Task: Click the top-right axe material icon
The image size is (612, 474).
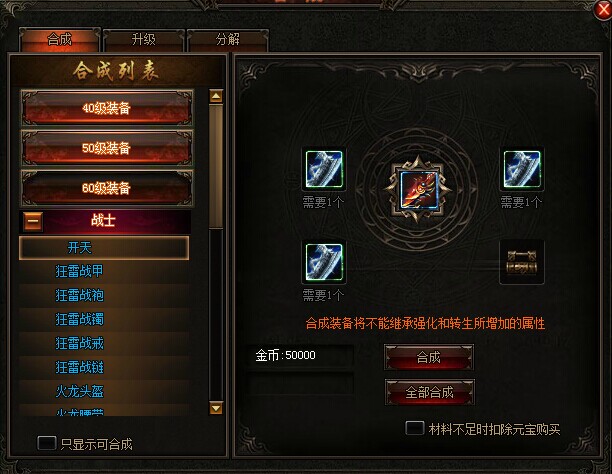Action: pos(522,169)
